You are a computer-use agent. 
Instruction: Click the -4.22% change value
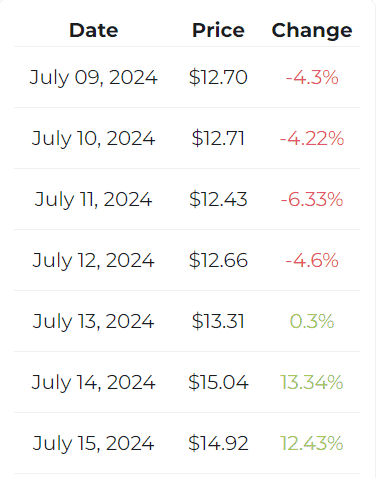pos(312,138)
